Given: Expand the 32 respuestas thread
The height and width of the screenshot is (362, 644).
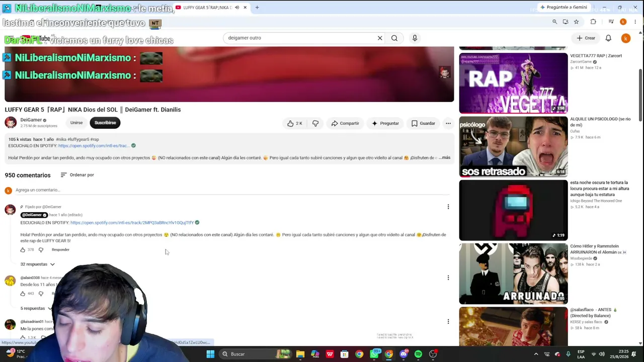Looking at the screenshot, I should click(x=37, y=264).
